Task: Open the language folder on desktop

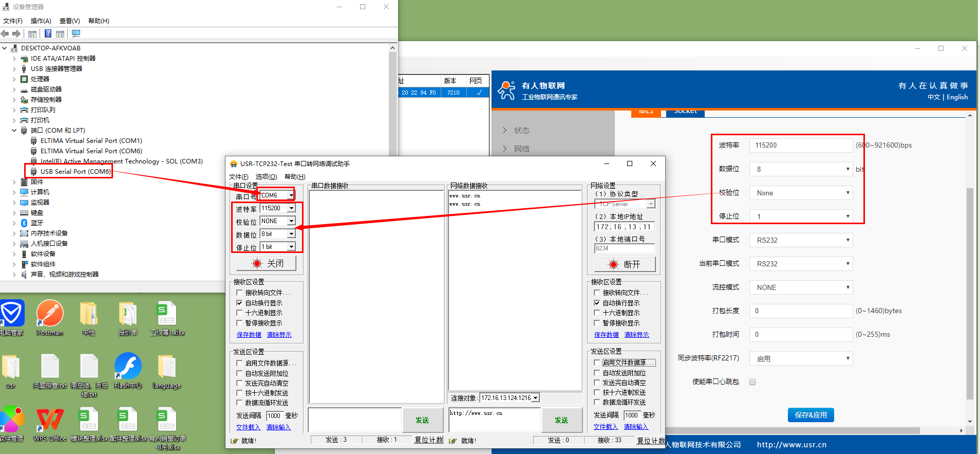Action: coord(166,367)
